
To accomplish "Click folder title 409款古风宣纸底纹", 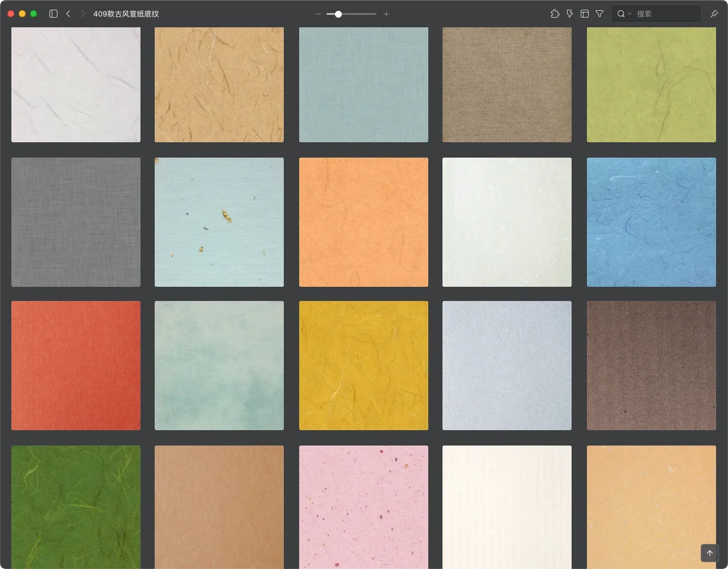I will [126, 14].
